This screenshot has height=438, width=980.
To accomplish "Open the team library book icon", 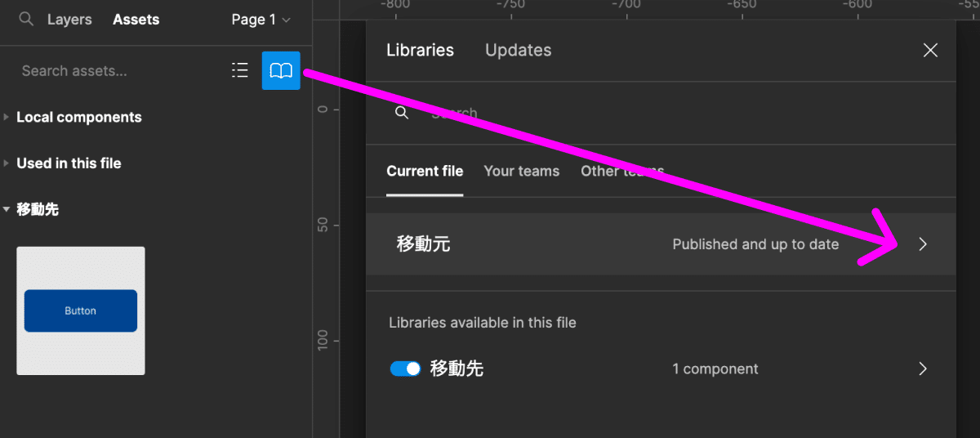I will tap(281, 71).
